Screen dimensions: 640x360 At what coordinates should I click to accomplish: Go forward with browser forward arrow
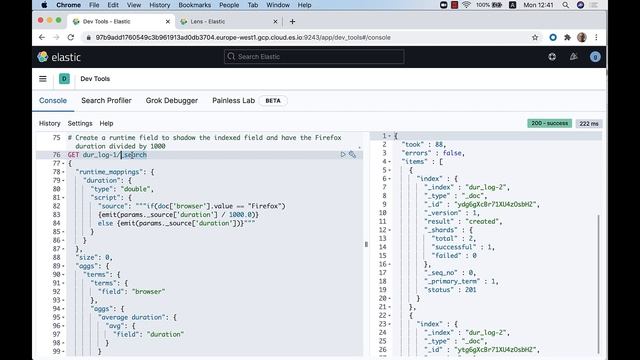pos(56,37)
